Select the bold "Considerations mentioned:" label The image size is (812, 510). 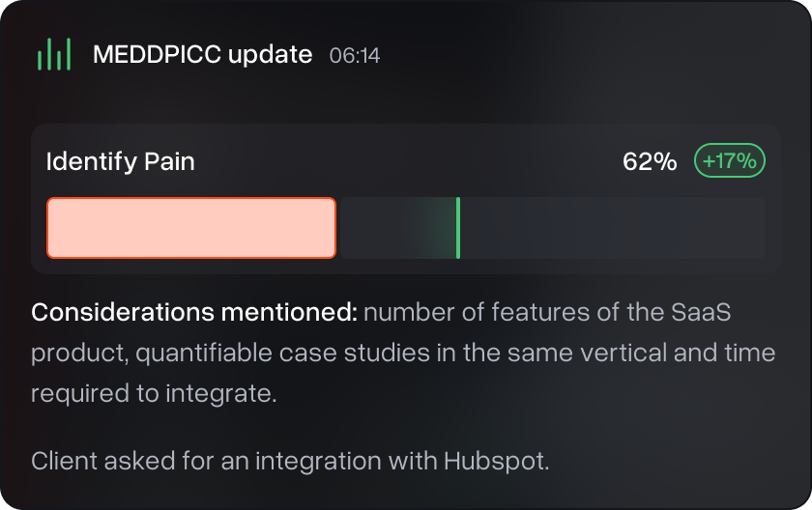[x=195, y=313]
